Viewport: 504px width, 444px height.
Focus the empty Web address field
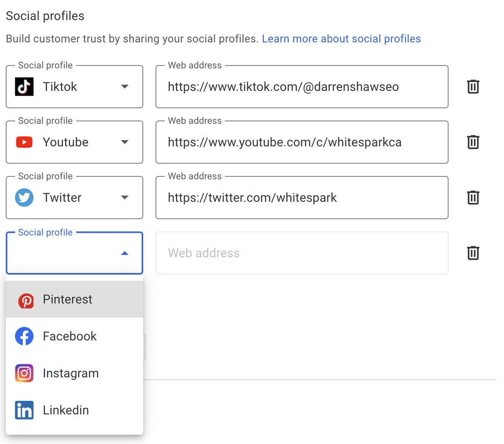point(302,253)
